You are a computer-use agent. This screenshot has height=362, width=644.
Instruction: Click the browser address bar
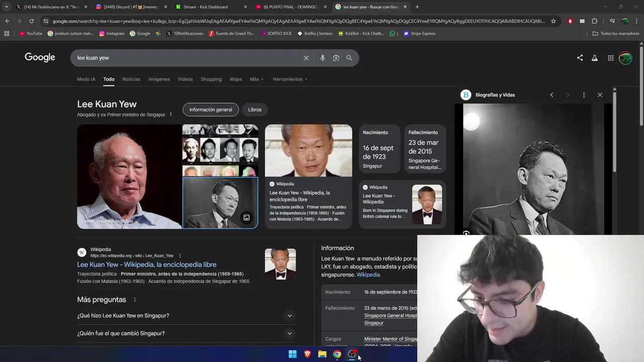[299, 21]
